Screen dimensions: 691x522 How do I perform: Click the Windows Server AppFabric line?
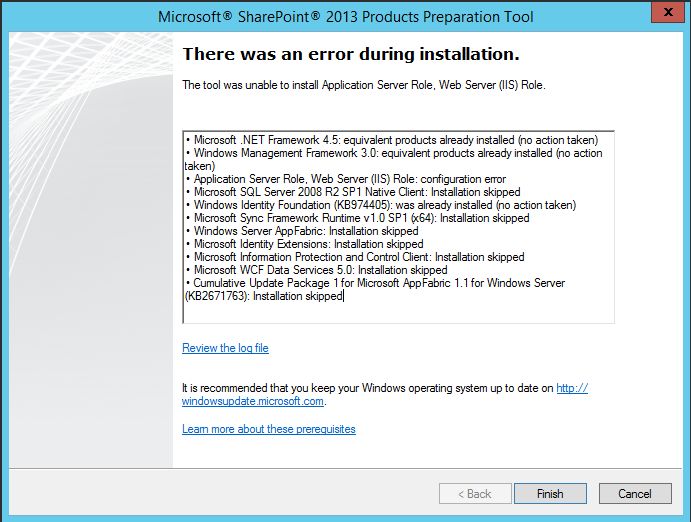[302, 231]
